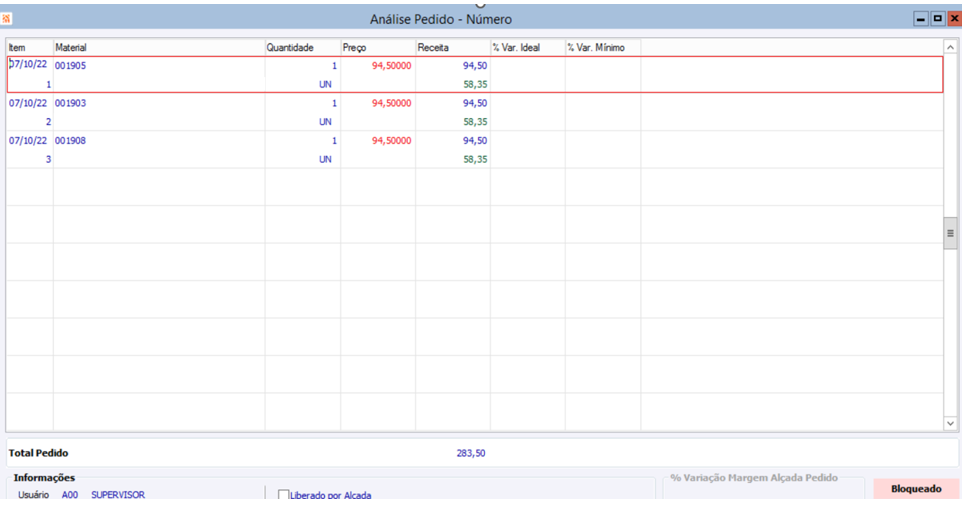Select material 001905 cell
The width and height of the screenshot is (964, 505).
point(71,66)
